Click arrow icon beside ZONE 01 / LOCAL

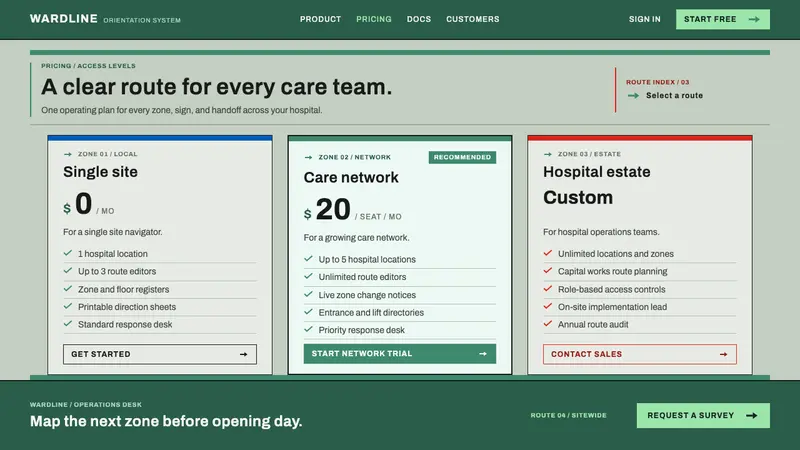[x=67, y=154]
